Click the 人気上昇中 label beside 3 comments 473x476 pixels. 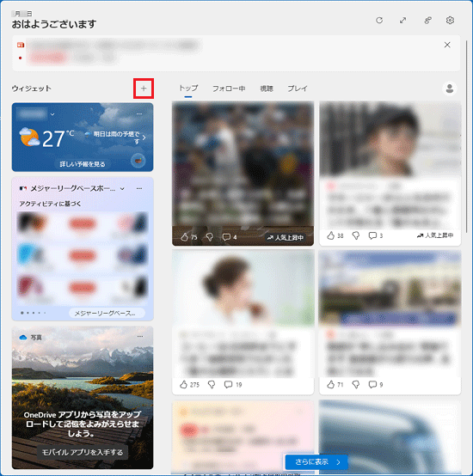(435, 235)
